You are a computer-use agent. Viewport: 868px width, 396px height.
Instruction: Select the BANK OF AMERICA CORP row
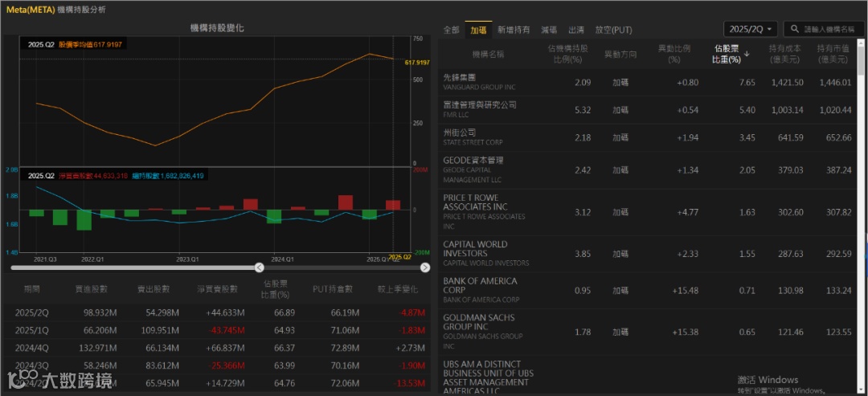pyautogui.click(x=648, y=290)
